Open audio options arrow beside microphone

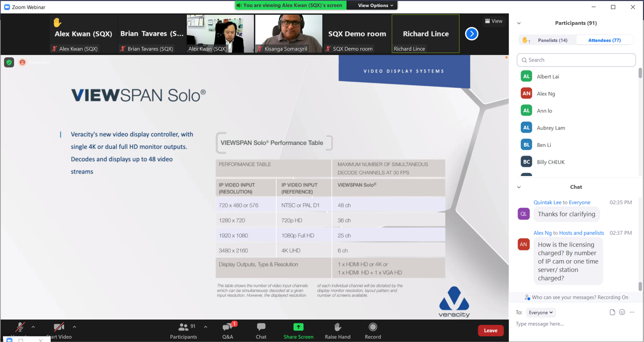tap(33, 327)
